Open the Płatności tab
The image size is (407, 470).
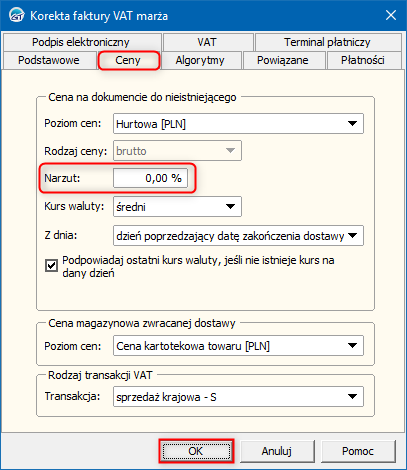point(364,60)
